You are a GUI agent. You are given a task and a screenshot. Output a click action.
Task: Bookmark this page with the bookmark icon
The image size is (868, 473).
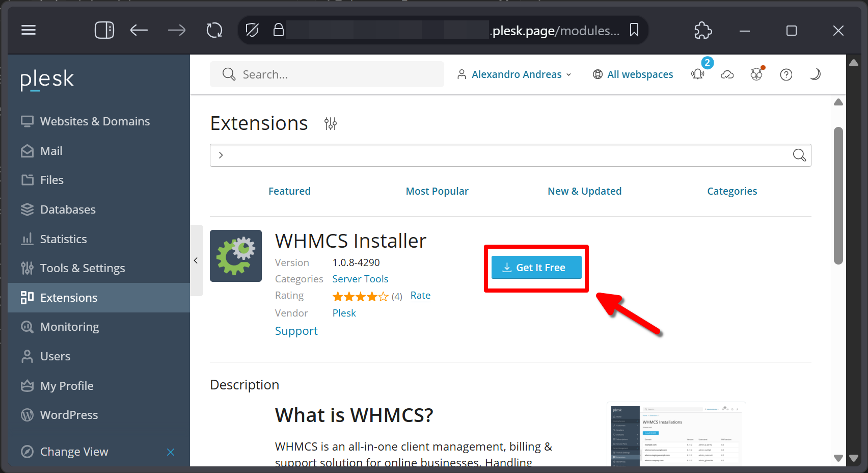click(x=634, y=30)
